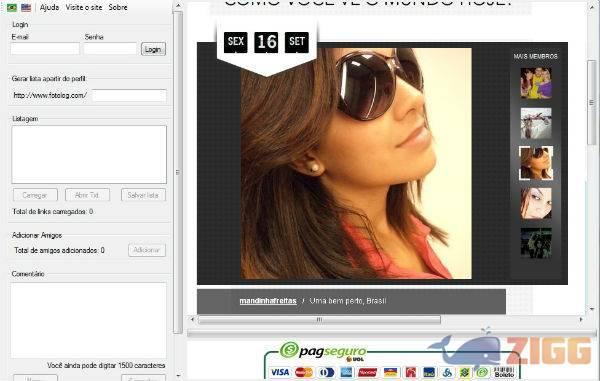Open first Mais Membros thumbnail with yellow shirt
The height and width of the screenshot is (381, 600).
[x=536, y=83]
